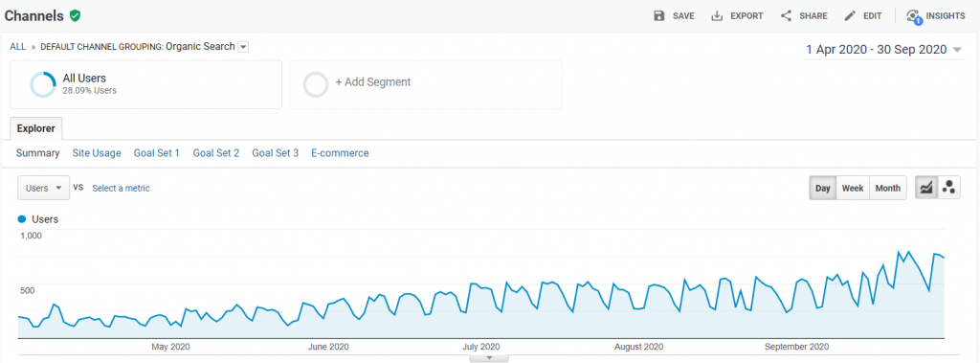Click the Add Segment box
Viewport: 980px width, 363px height.
click(x=426, y=84)
